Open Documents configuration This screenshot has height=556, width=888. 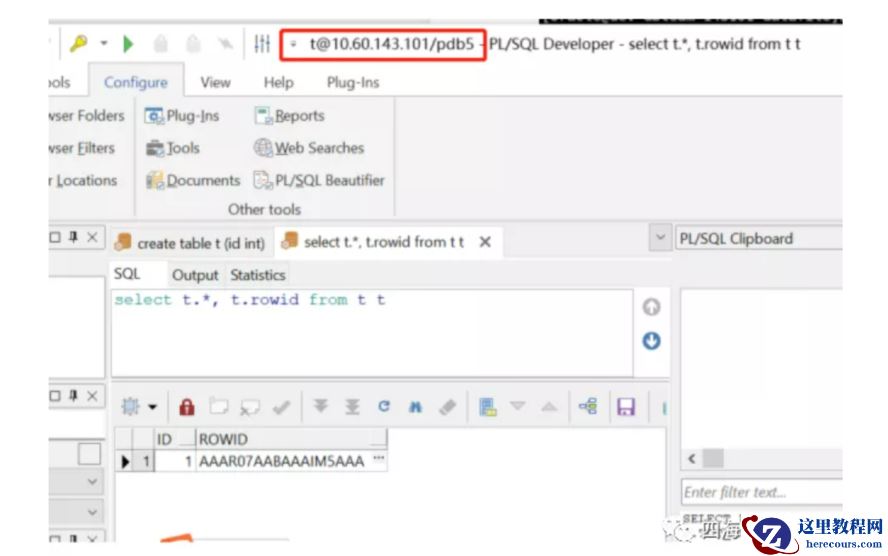[193, 181]
